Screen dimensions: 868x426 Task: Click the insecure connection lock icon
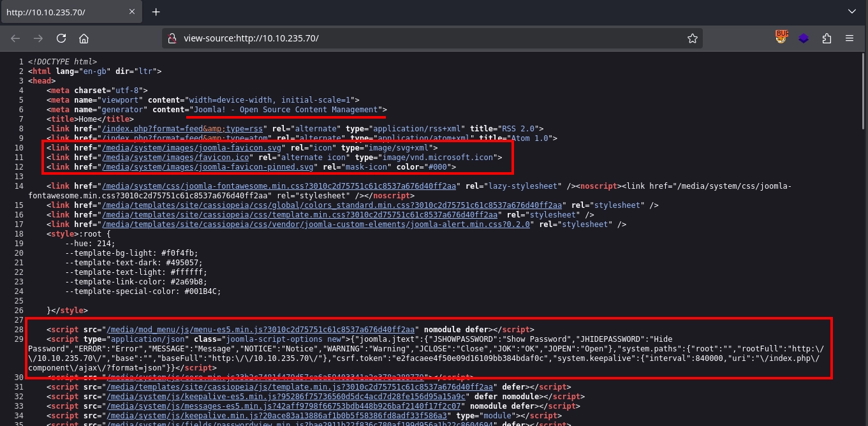pos(172,38)
